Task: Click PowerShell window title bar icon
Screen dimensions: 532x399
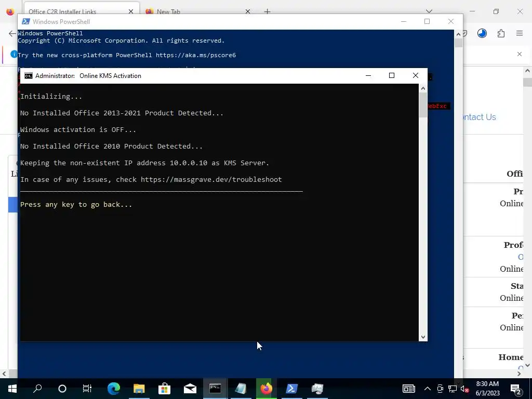Action: (25, 21)
